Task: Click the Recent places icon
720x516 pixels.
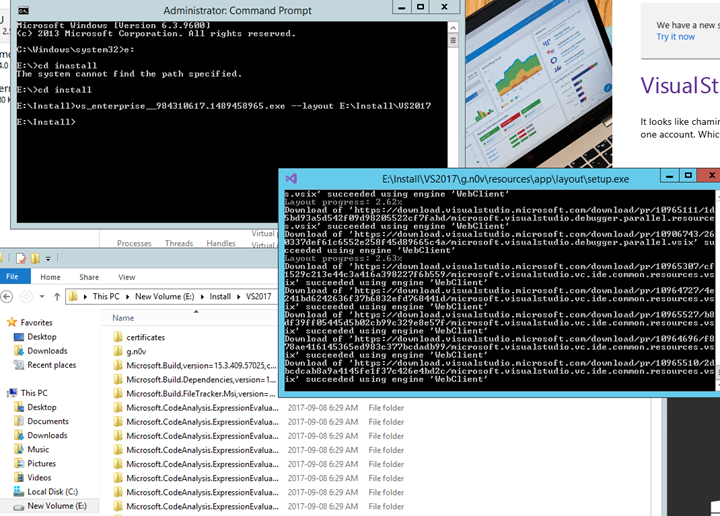Action: click(19, 365)
